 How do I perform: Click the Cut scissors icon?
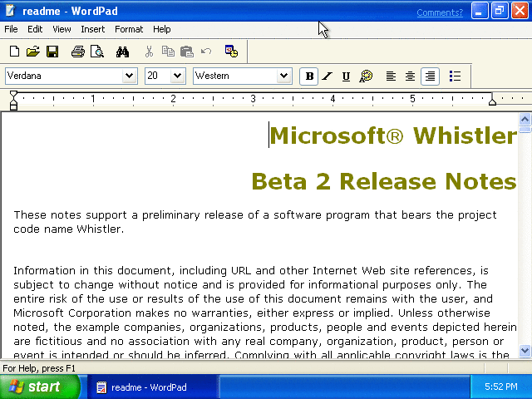pos(149,52)
